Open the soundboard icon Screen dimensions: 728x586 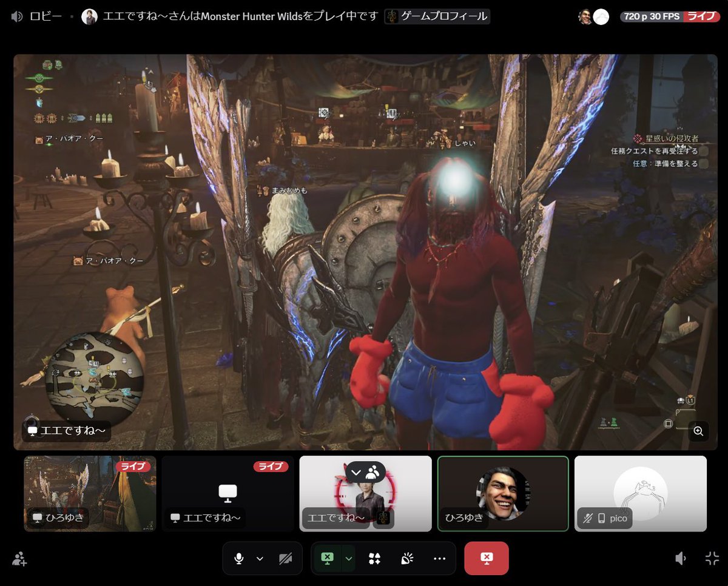[x=407, y=558]
